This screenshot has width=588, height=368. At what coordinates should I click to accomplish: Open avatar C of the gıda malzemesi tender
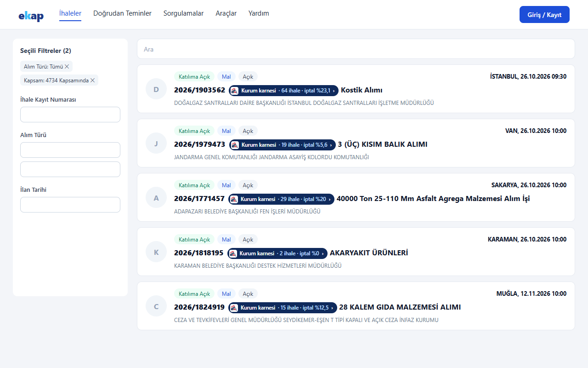(156, 306)
